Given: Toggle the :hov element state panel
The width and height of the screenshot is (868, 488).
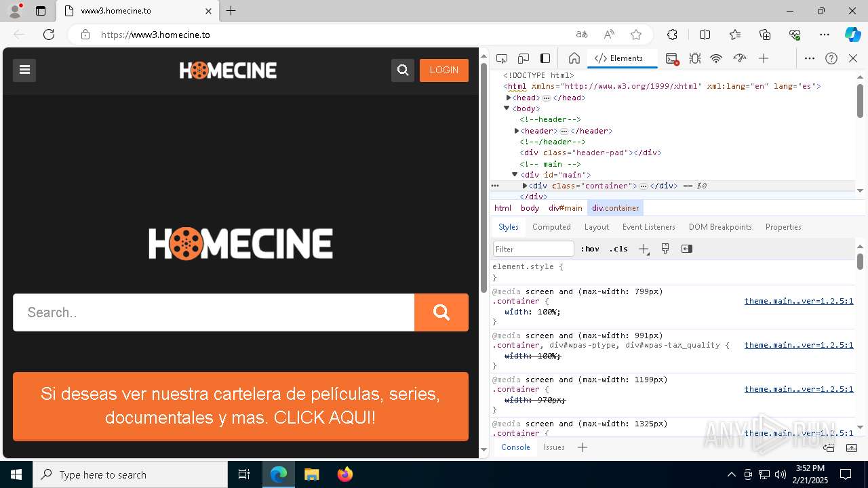Looking at the screenshot, I should click(x=590, y=249).
